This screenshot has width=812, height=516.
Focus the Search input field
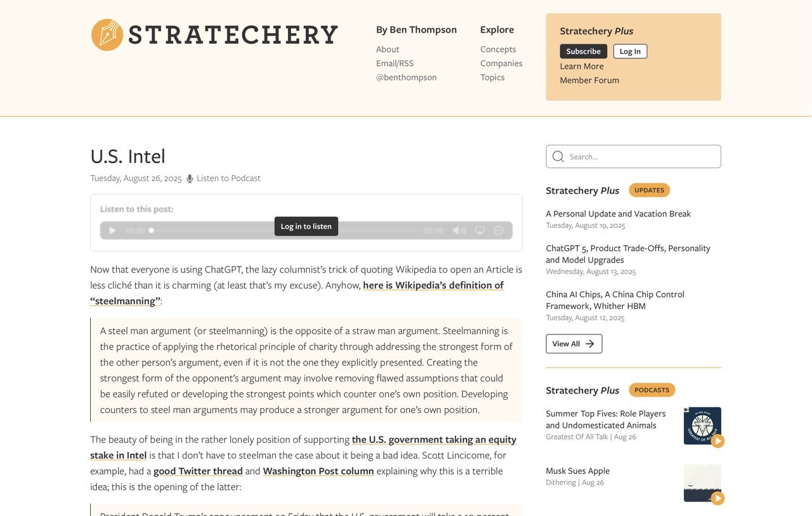pos(633,157)
